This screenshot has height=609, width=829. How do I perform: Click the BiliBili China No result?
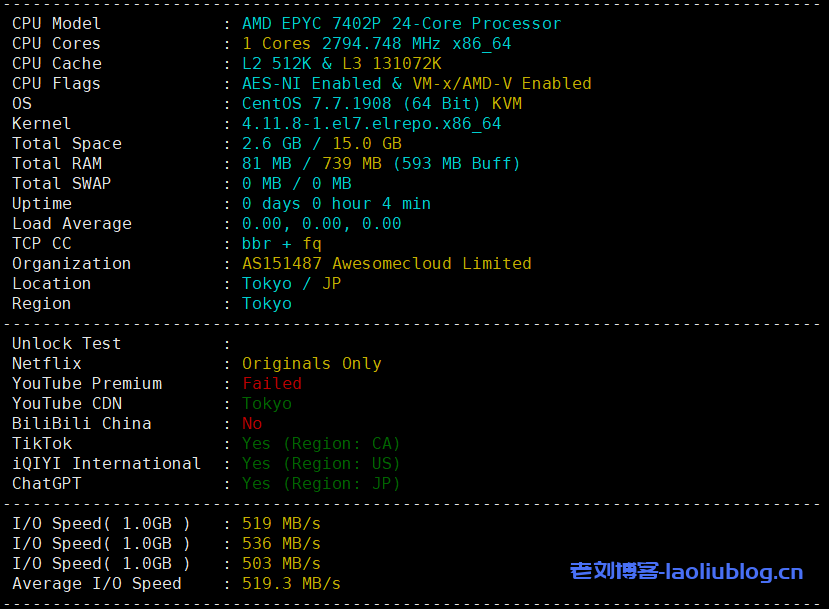pos(252,423)
